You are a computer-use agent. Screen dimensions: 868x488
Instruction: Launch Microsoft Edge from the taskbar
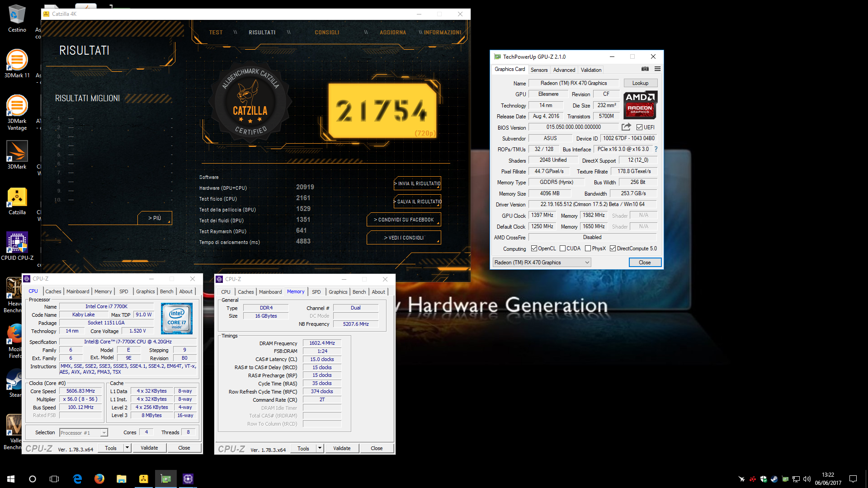(x=77, y=479)
